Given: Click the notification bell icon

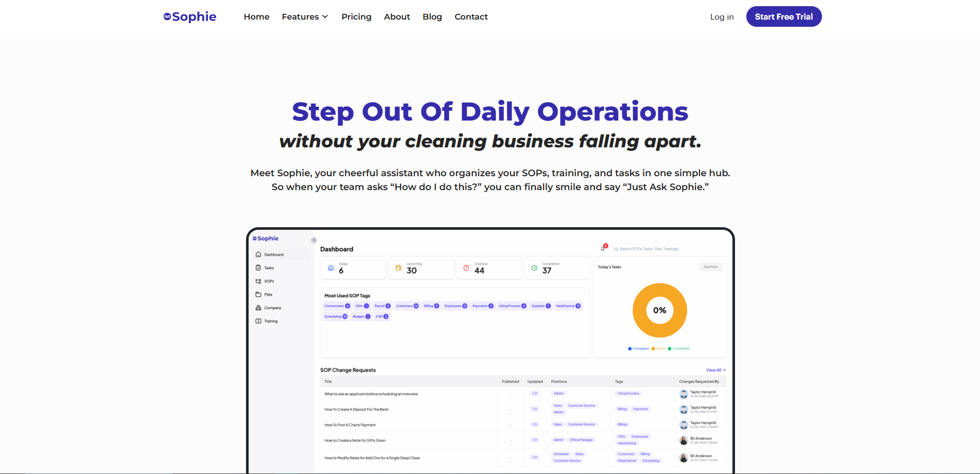Looking at the screenshot, I should [x=603, y=248].
